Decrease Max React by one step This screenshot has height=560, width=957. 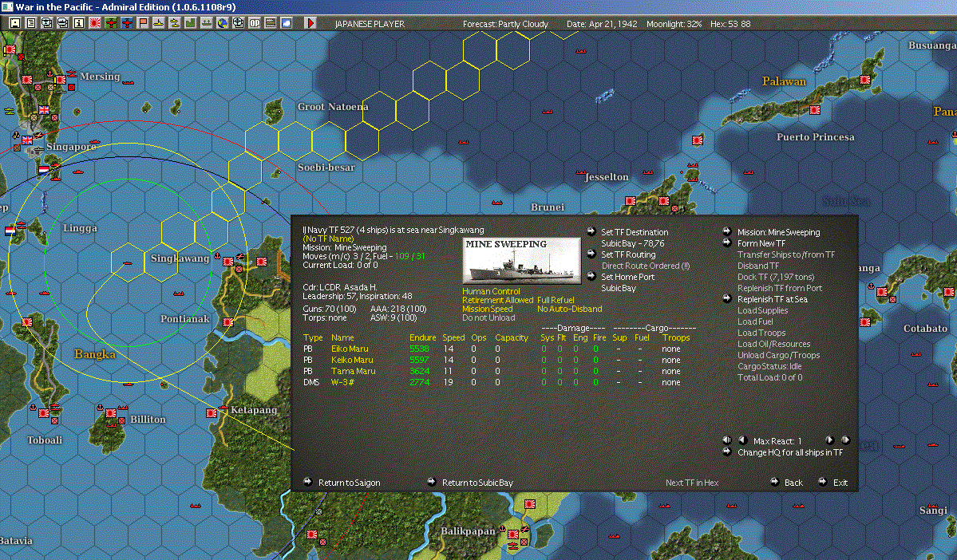point(743,440)
